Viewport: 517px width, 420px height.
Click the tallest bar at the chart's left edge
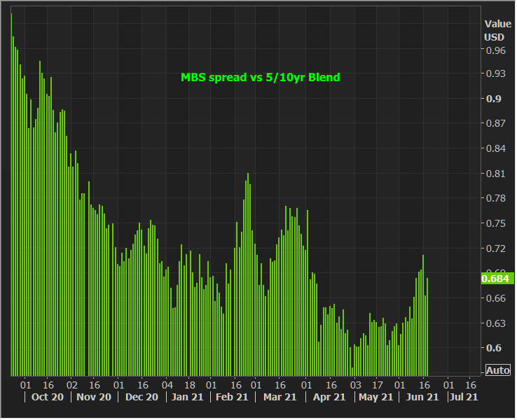pyautogui.click(x=11, y=195)
